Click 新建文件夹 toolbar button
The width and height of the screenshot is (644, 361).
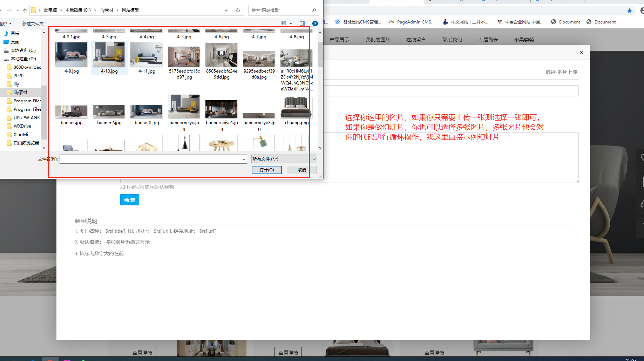pos(33,23)
